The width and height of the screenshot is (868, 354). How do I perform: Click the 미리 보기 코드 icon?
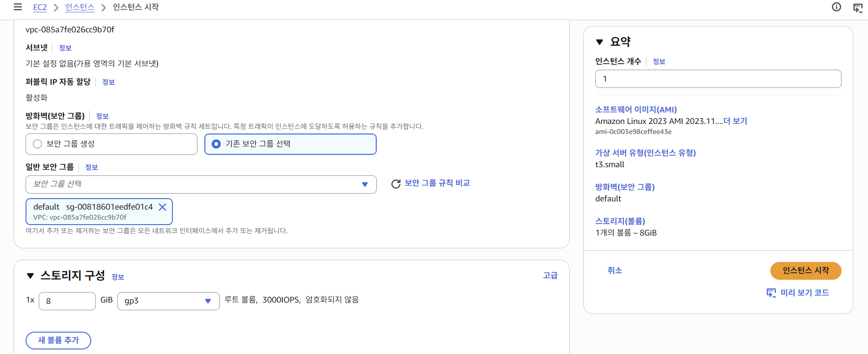[x=771, y=292]
